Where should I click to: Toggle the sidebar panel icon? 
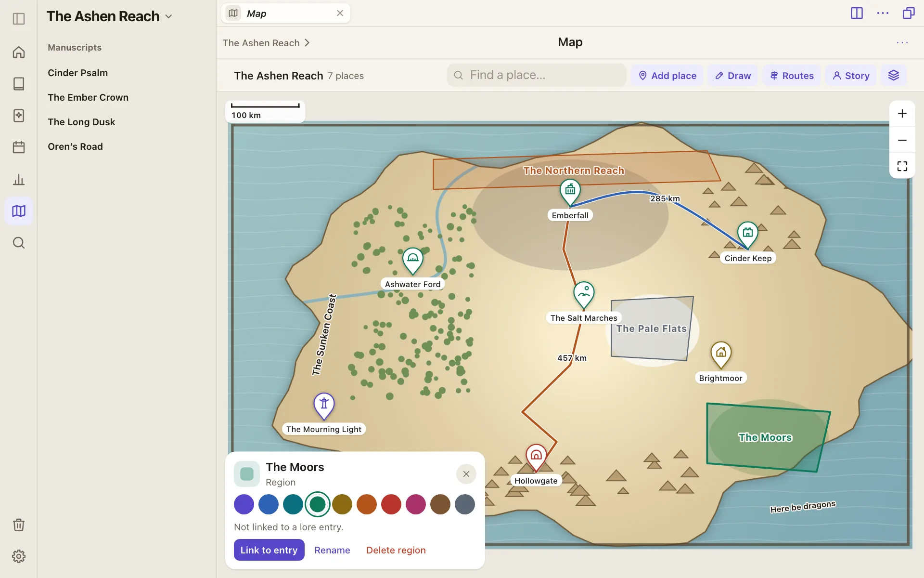(19, 19)
